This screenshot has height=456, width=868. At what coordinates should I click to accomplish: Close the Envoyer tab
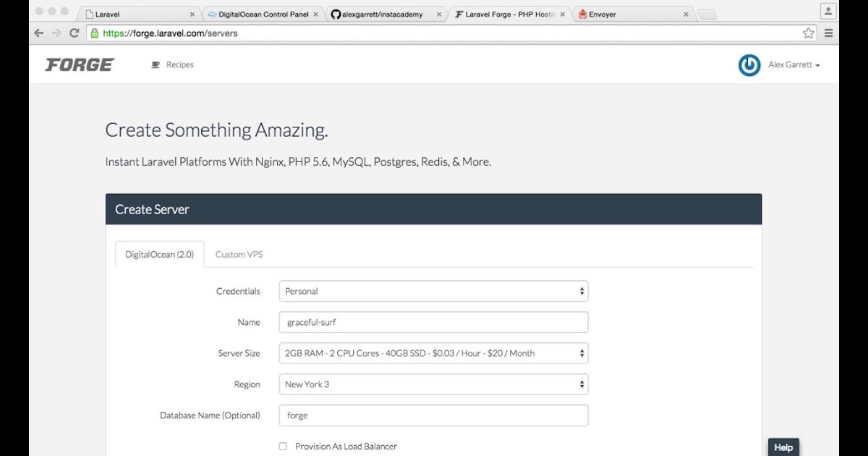(x=686, y=14)
